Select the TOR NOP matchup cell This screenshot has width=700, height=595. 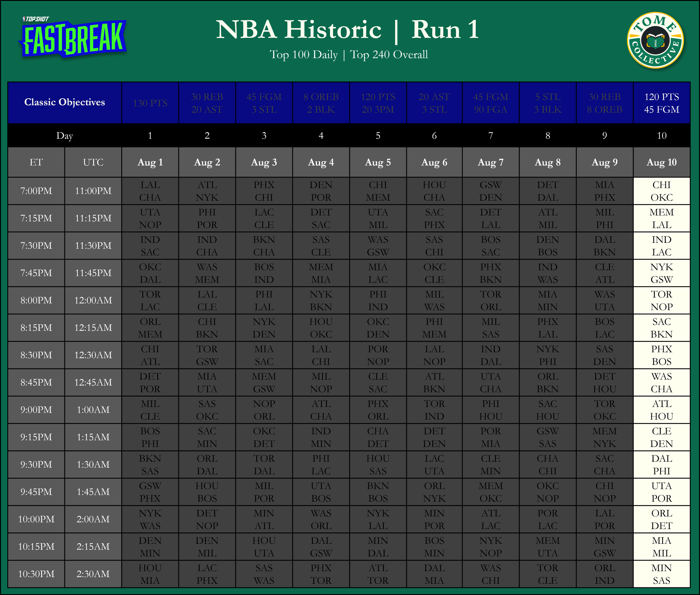(x=661, y=301)
